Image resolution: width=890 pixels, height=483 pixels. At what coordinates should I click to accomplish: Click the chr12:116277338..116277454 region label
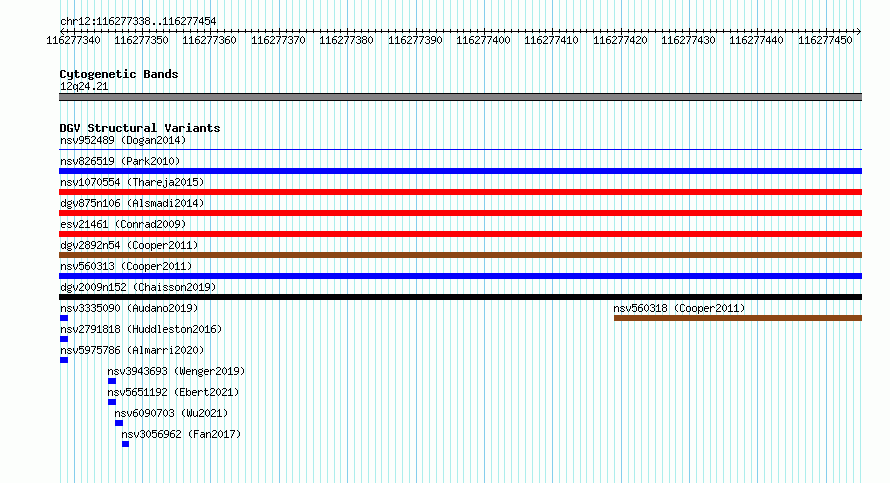click(138, 21)
